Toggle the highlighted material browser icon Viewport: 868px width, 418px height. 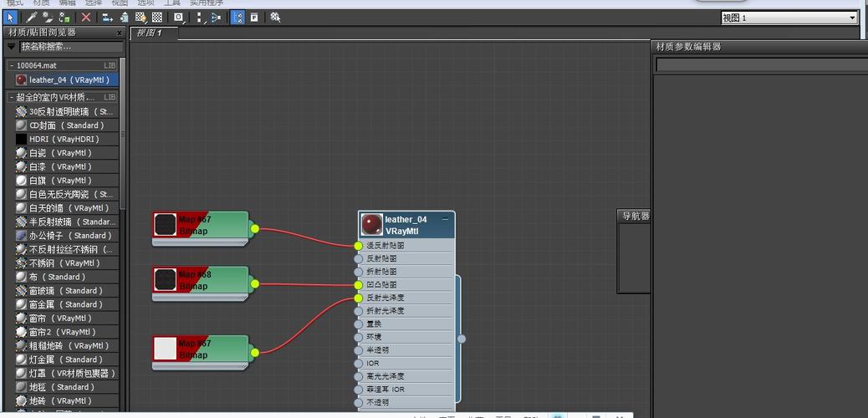coord(237,17)
